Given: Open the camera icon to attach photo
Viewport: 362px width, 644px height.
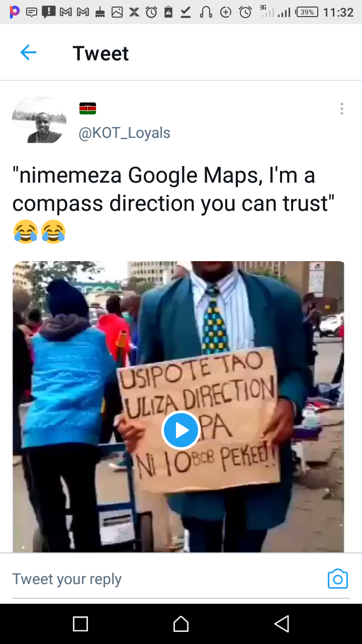Looking at the screenshot, I should 337,579.
